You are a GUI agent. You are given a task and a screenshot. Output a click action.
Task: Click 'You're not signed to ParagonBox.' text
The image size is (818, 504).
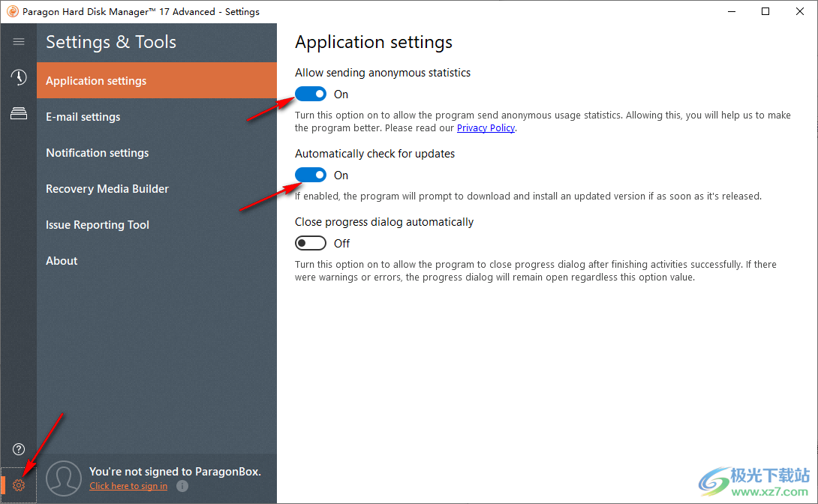(175, 471)
